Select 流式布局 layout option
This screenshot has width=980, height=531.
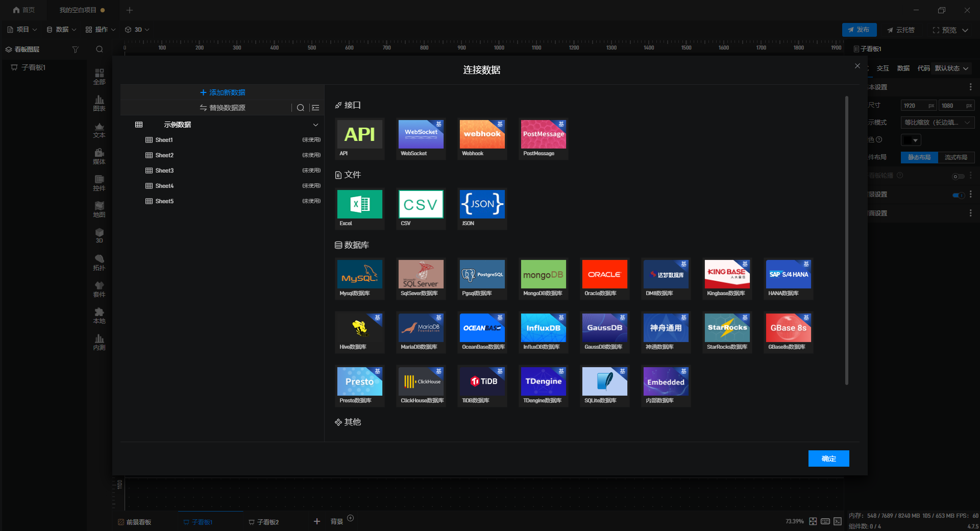click(956, 157)
